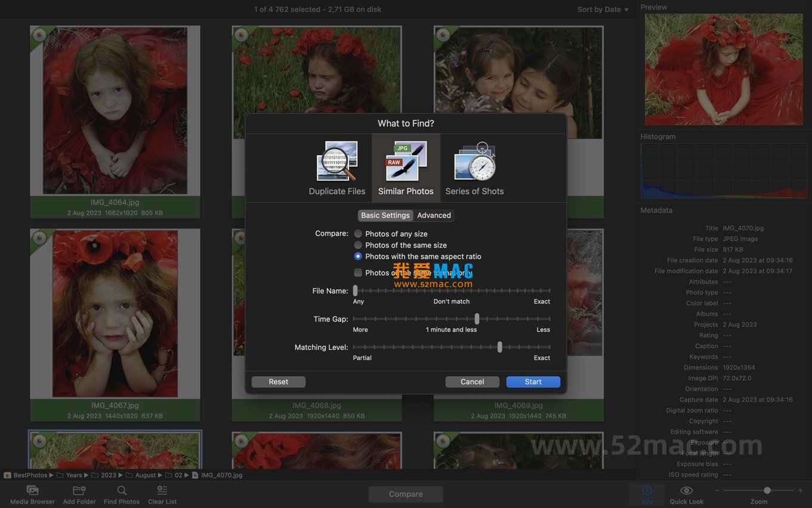
Task: Select Photos of any size option
Action: click(x=358, y=233)
